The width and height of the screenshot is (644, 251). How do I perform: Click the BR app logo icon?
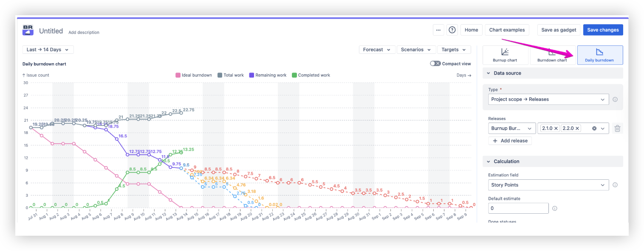[28, 30]
